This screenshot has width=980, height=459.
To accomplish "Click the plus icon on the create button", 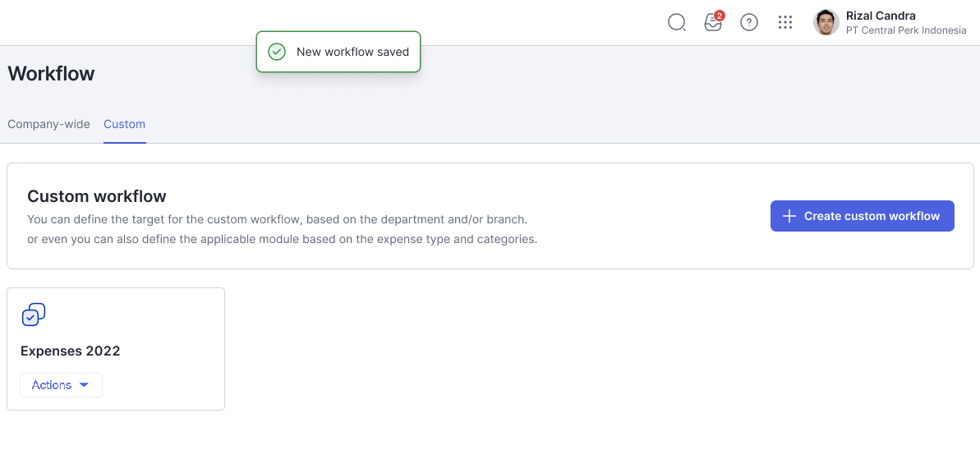I will coord(789,216).
